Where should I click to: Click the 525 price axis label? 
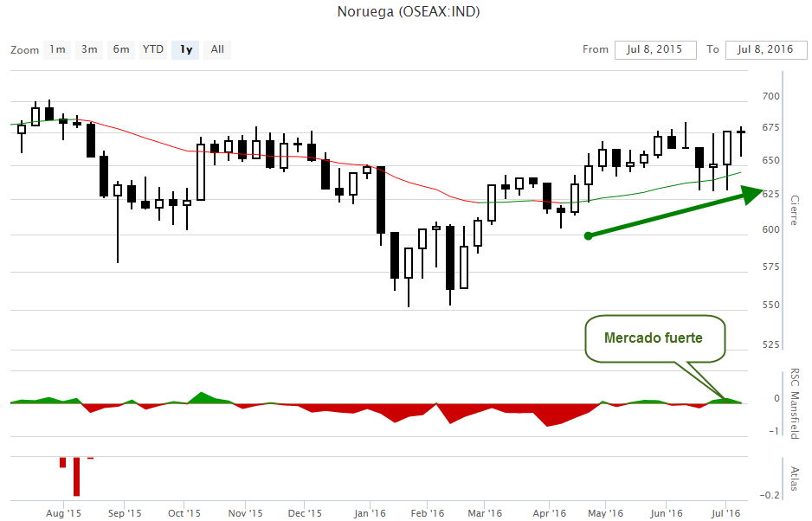tap(770, 344)
